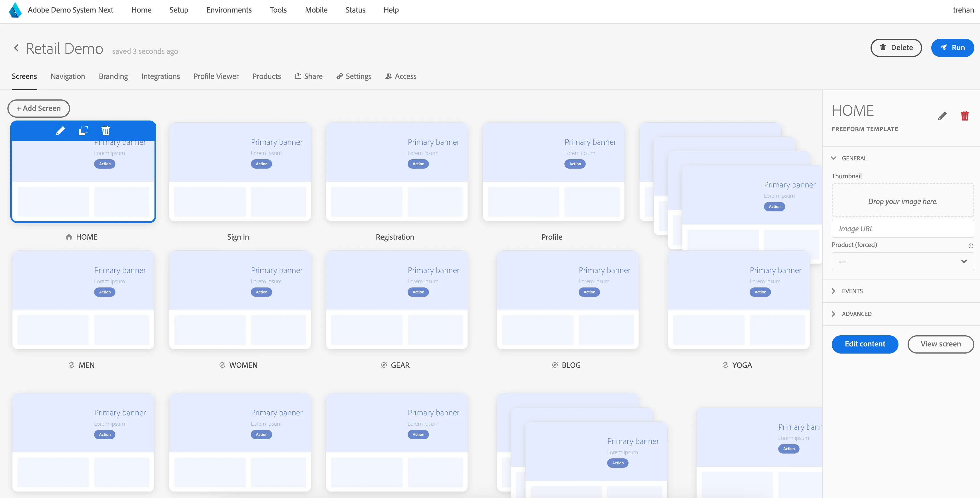Open the Navigation tab
Viewport: 980px width, 498px height.
click(x=68, y=76)
